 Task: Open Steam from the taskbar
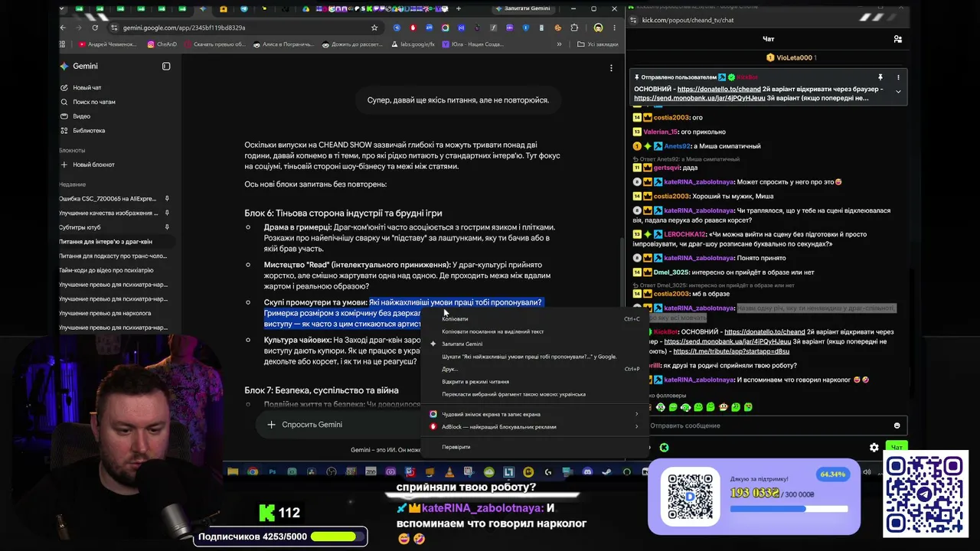coord(607,472)
